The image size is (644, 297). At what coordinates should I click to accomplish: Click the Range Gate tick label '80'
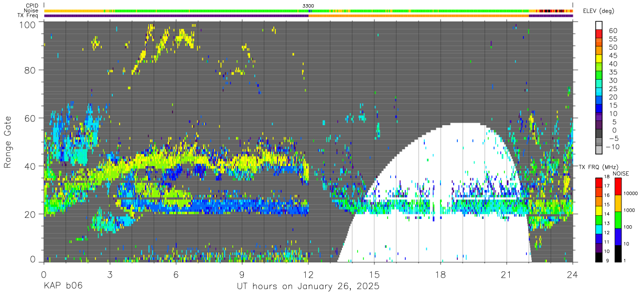pos(29,71)
